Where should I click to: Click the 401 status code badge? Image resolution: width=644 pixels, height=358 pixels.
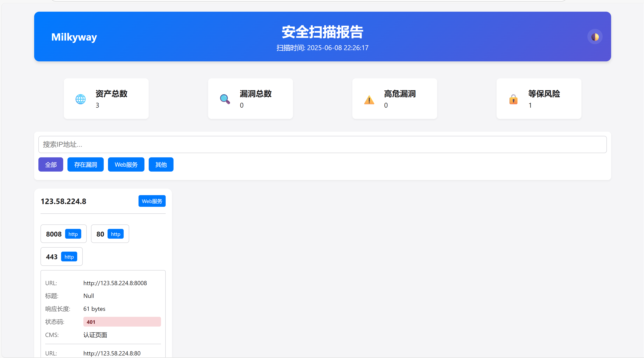pyautogui.click(x=122, y=322)
